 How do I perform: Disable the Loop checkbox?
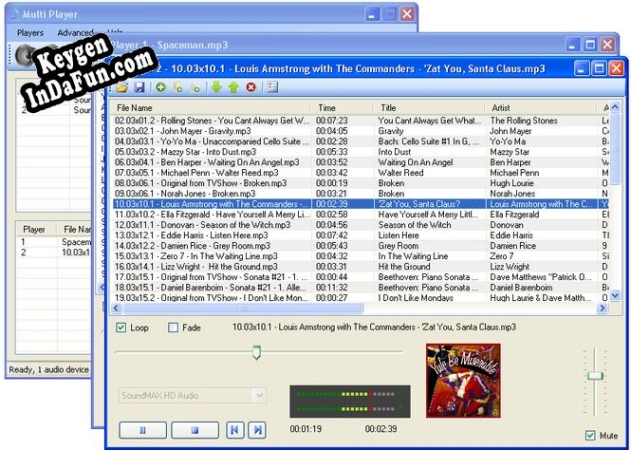point(121,327)
